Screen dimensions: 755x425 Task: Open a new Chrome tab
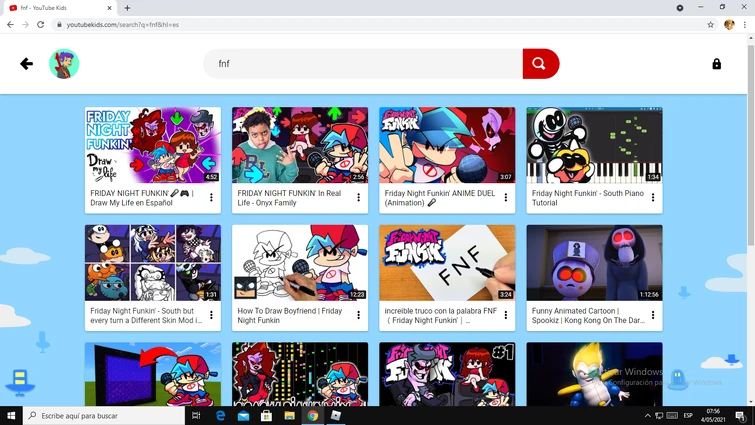point(127,8)
